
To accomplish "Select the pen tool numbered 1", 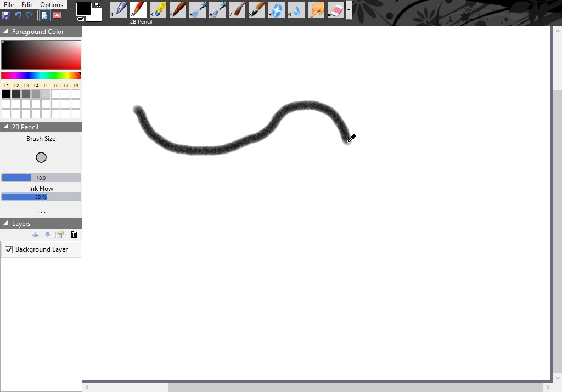I will 119,9.
